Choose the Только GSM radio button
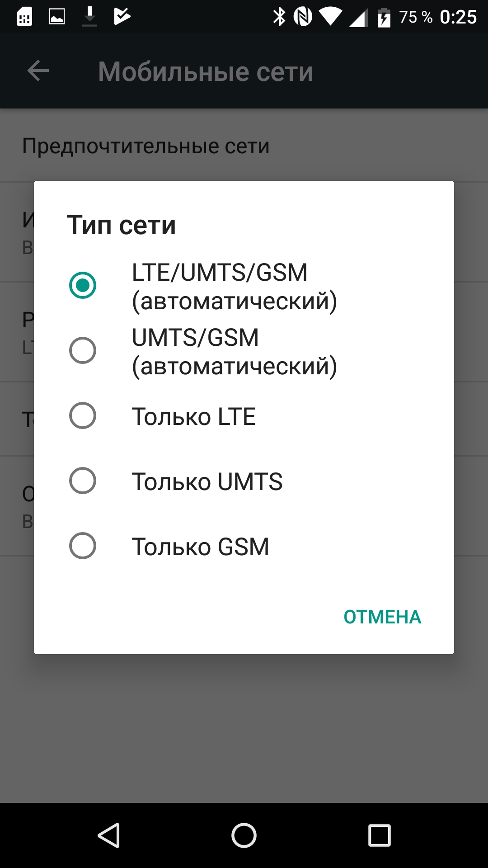 (83, 546)
